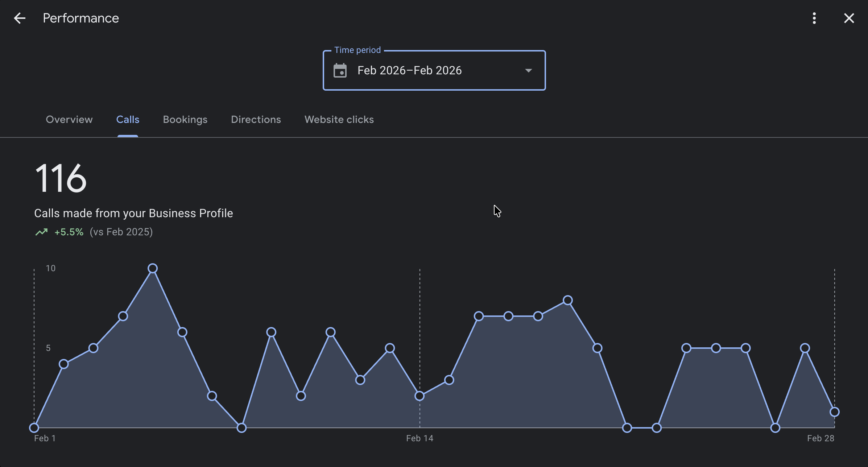Viewport: 868px width, 467px height.
Task: Switch to the Overview tab
Action: (69, 120)
